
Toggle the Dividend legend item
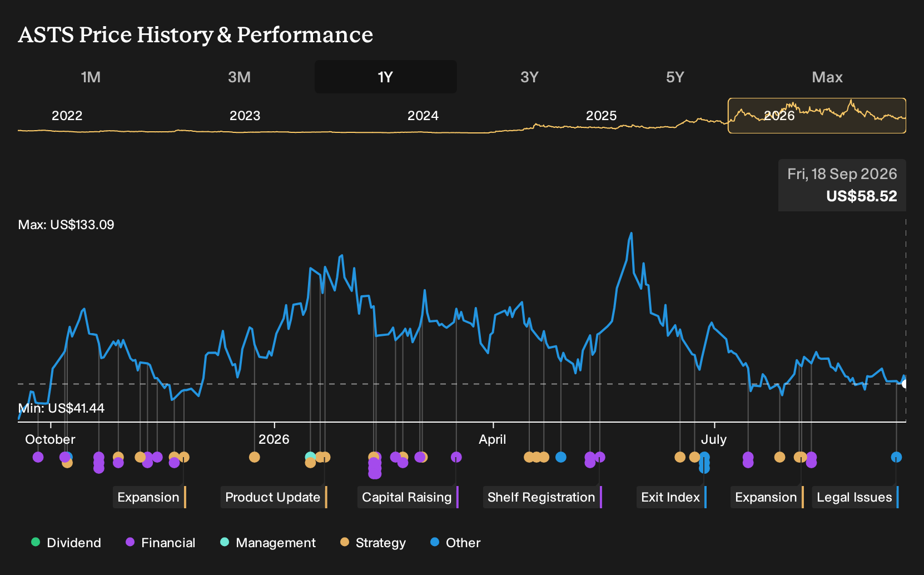pyautogui.click(x=66, y=543)
